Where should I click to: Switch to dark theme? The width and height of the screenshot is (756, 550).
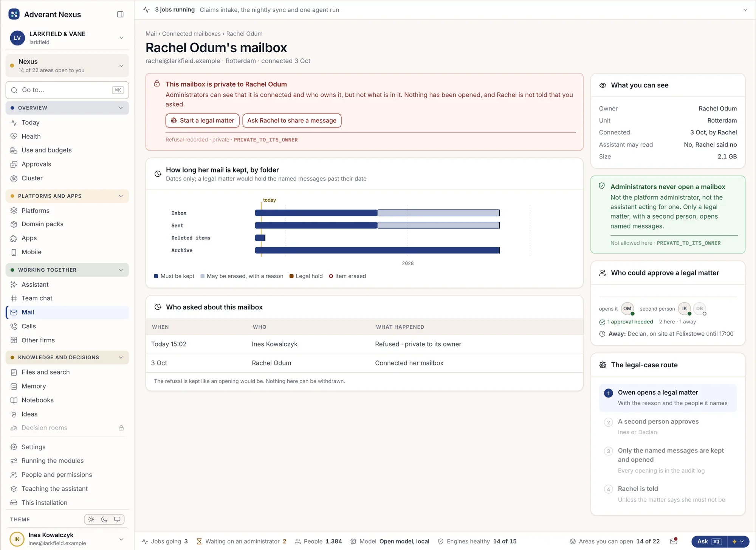104,520
